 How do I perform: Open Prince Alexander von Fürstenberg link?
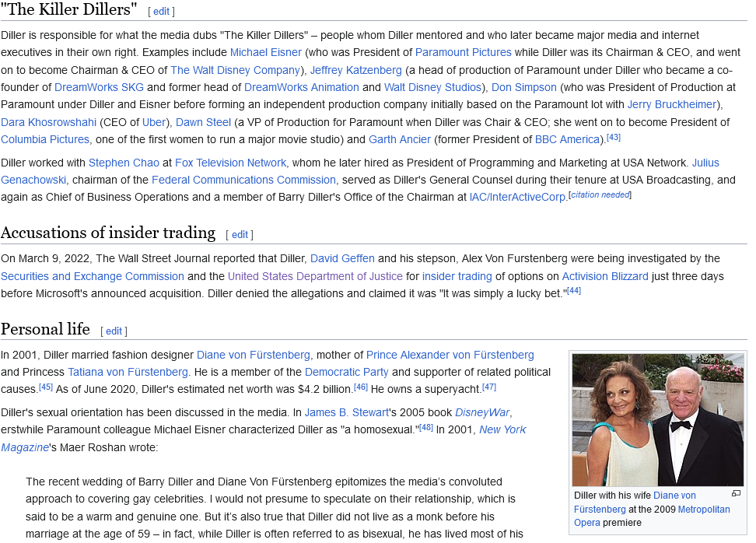pos(450,356)
